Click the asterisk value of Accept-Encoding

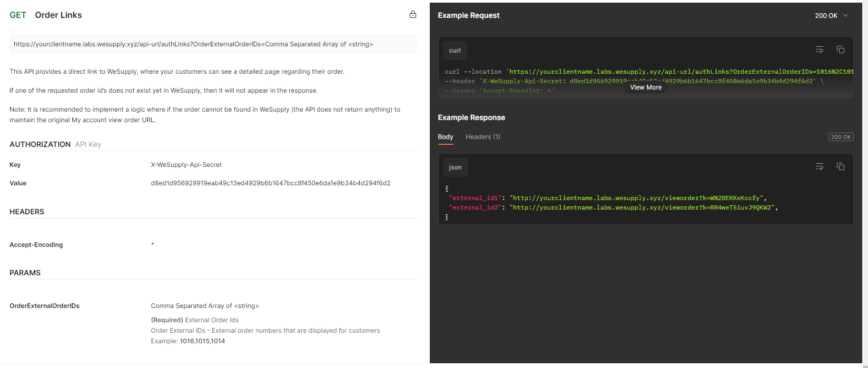(152, 245)
